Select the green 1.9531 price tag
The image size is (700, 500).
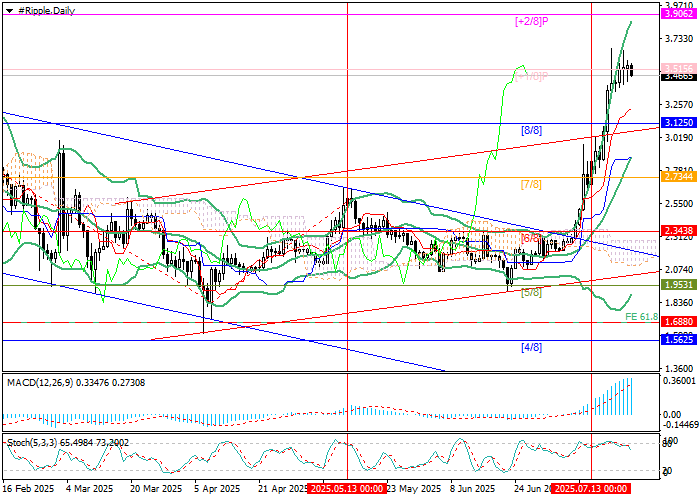click(678, 284)
